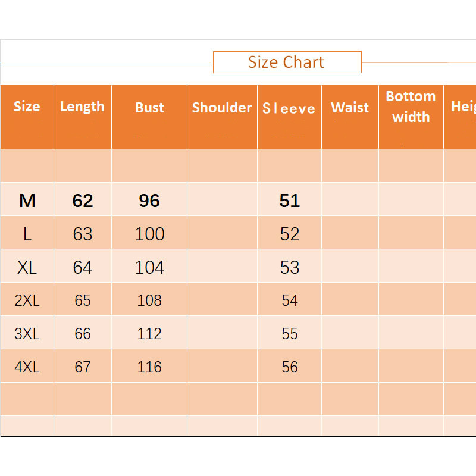Click the Bust column header
Viewport: 476px width, 476px height.
tap(149, 108)
